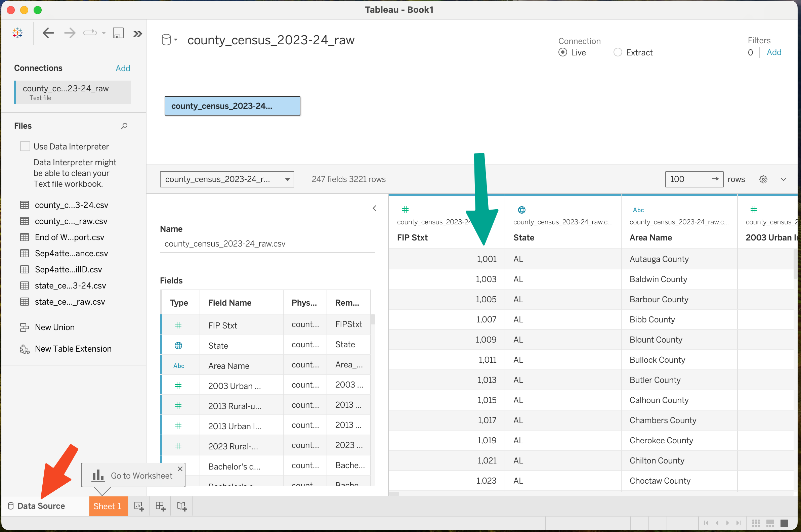Click the redo-to arrow toolbar icon

[90, 33]
